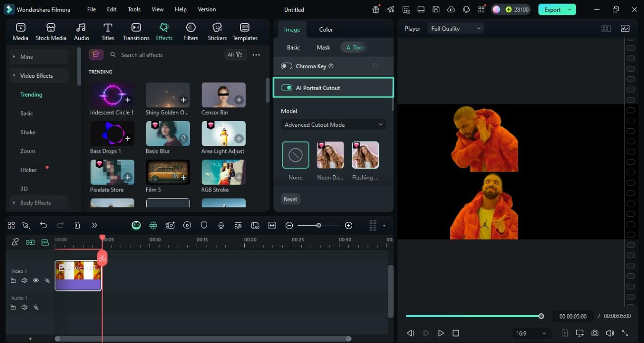The image size is (644, 343).
Task: Click timeline zoom out minus button
Action: (x=289, y=225)
